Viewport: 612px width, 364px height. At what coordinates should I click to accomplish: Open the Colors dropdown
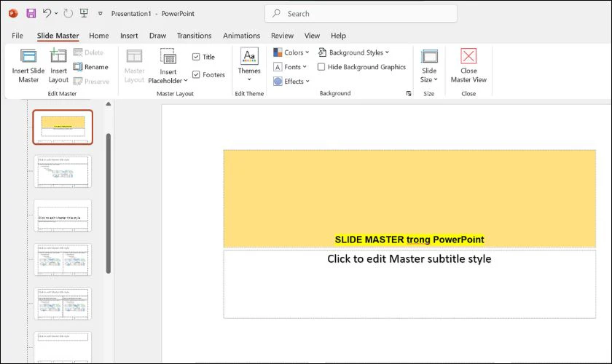[x=291, y=52]
